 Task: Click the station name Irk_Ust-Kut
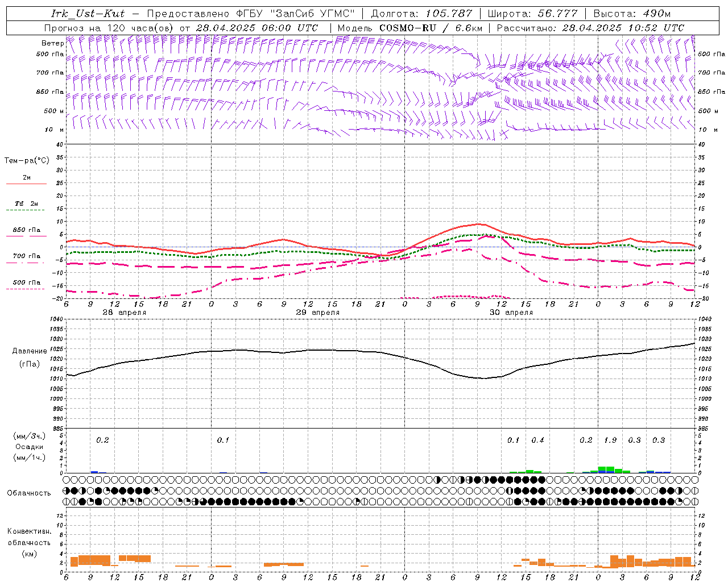pyautogui.click(x=88, y=14)
